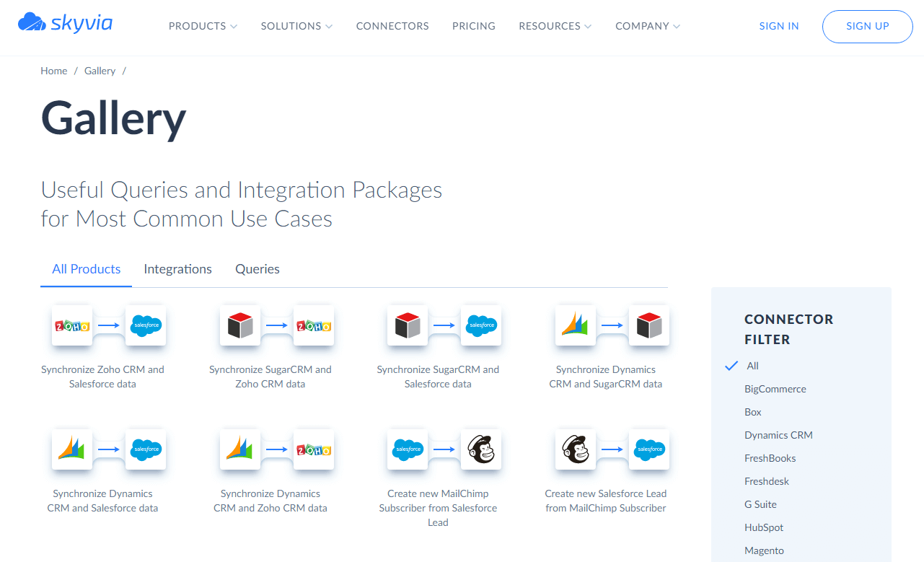924x562 pixels.
Task: Filter by HubSpot connector
Action: [x=764, y=527]
